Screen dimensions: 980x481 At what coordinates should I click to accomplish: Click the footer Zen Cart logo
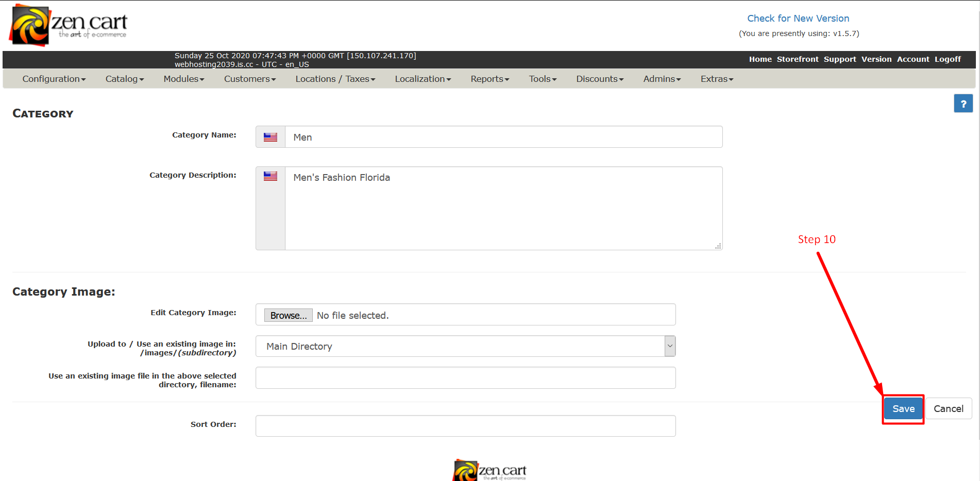click(x=489, y=470)
